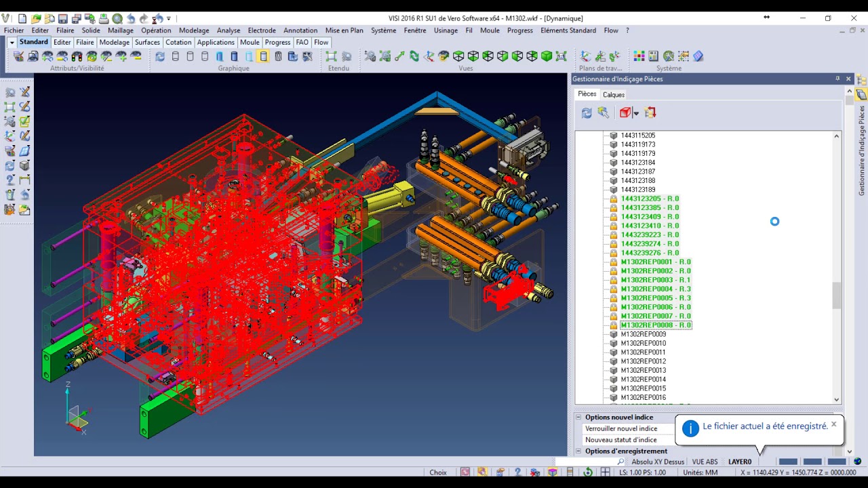Click the New file icon in title bar
868x488 pixels.
coord(22,18)
